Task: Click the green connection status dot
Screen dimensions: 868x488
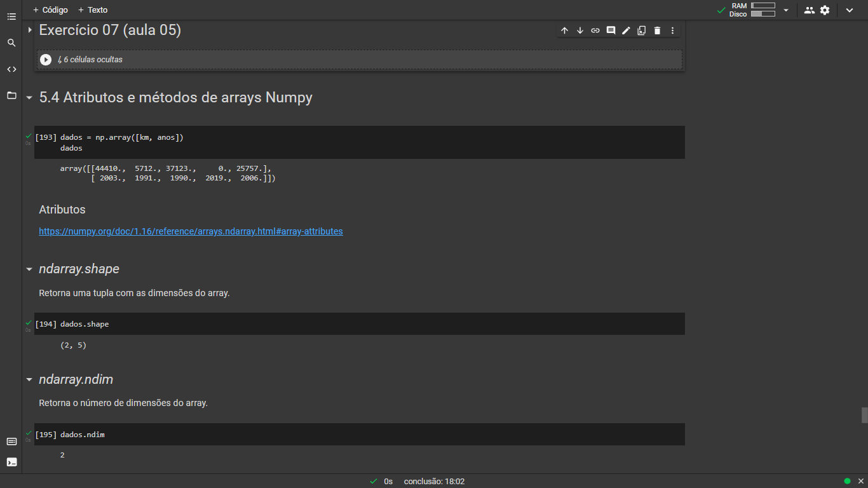Action: click(x=847, y=481)
